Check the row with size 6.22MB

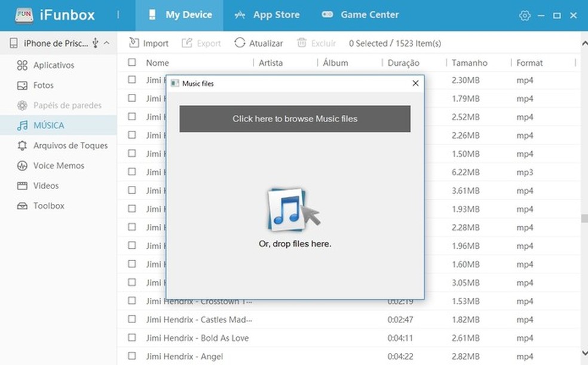132,172
